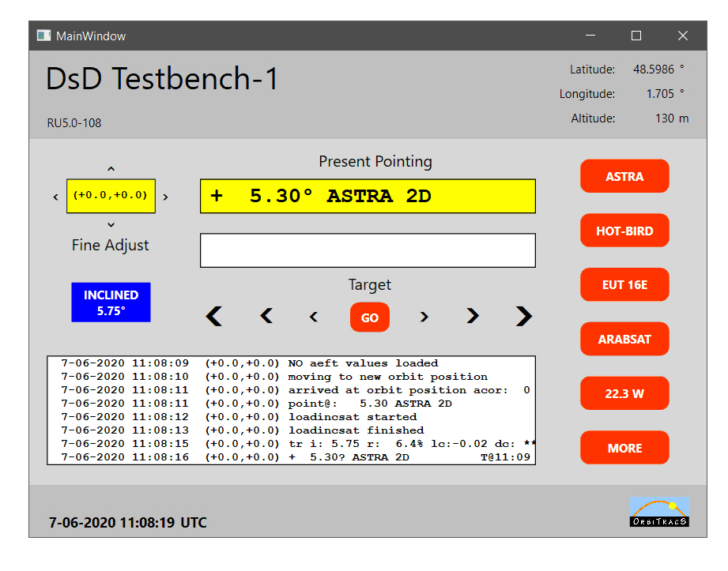Select the EUT 16E satellite preset

624,285
